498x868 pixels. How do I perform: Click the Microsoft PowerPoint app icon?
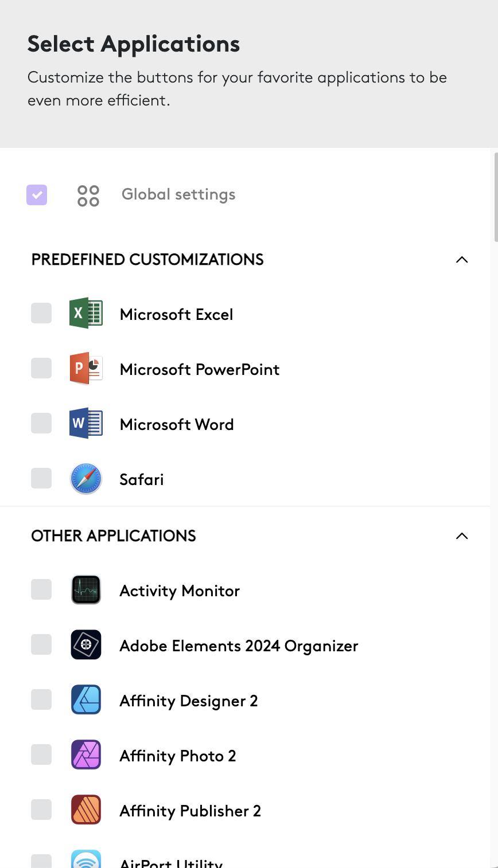(x=86, y=368)
